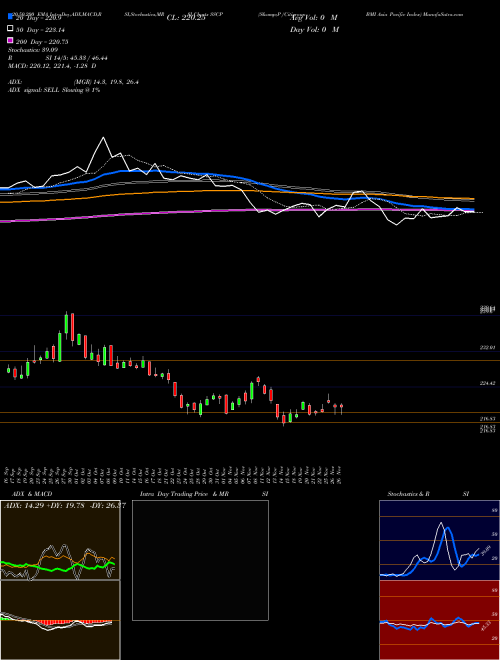The image size is (500, 660).
Task: Click the tallest green candlestick near the price peak
Action: [x=60, y=347]
